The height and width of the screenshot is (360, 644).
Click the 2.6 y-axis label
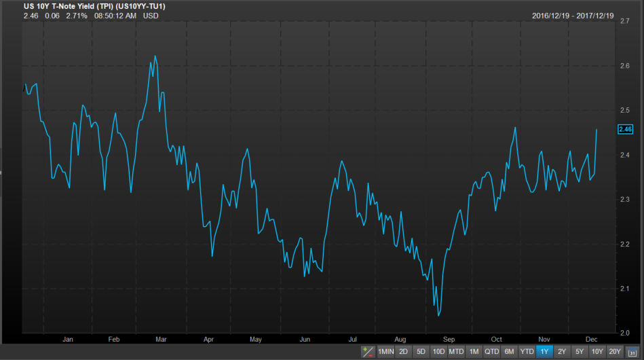click(625, 66)
